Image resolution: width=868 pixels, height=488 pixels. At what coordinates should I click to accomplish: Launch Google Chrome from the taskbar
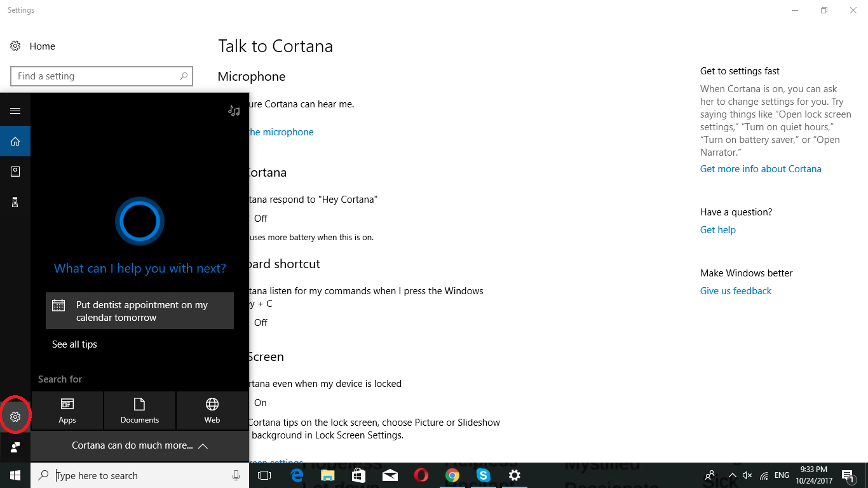pos(452,475)
